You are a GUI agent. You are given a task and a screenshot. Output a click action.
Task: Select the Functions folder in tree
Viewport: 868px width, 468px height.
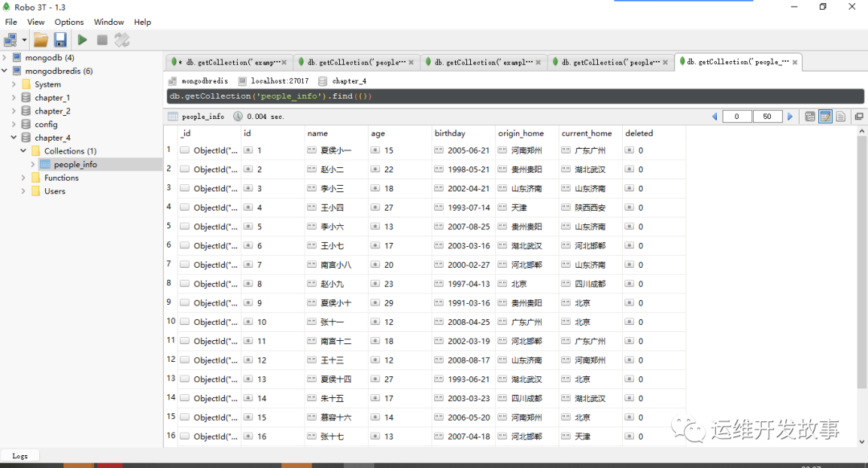pos(61,178)
